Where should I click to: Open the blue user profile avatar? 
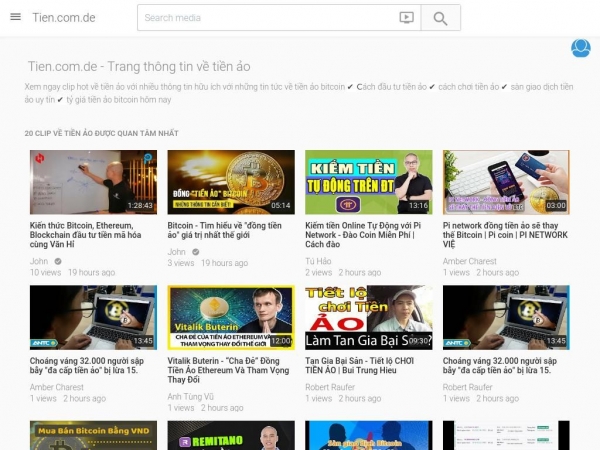pos(580,48)
